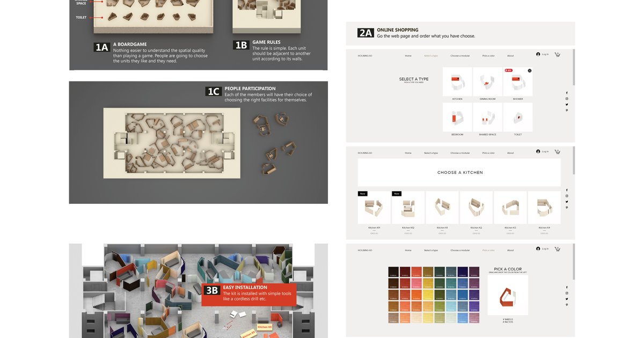Choose the Dining Room type tile
The height and width of the screenshot is (338, 644).
[x=487, y=82]
